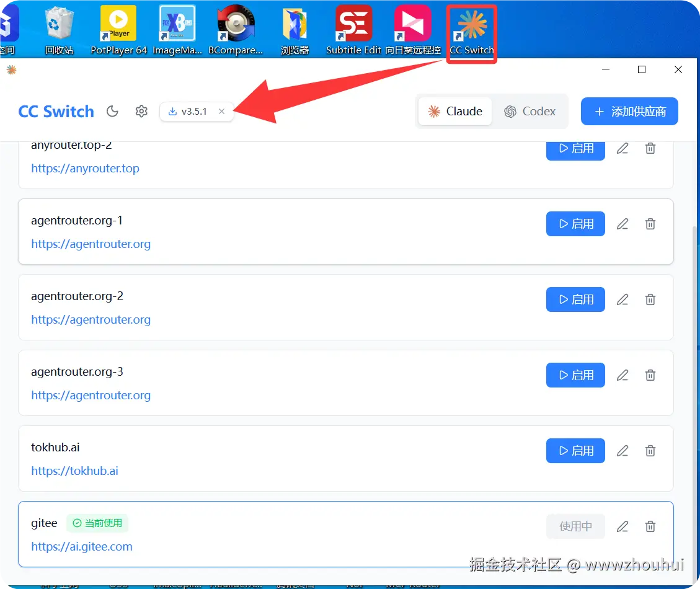
Task: Dismiss the v3.5.1 update badge
Action: pos(221,111)
